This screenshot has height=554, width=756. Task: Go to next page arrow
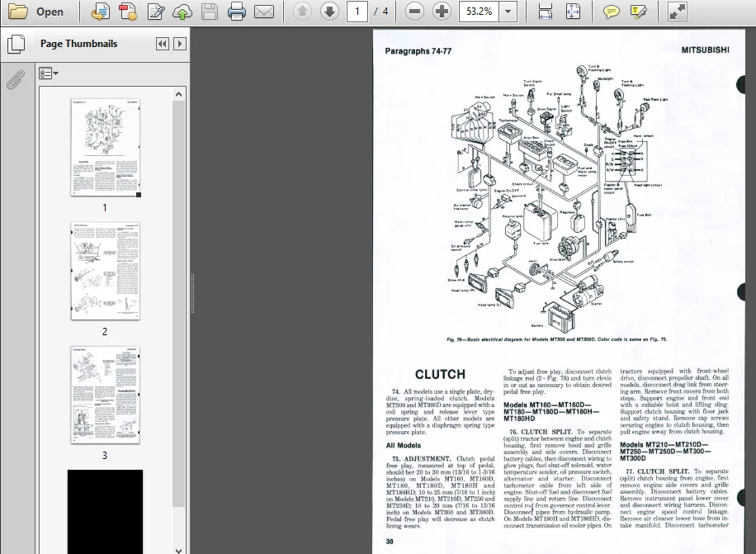tap(330, 11)
